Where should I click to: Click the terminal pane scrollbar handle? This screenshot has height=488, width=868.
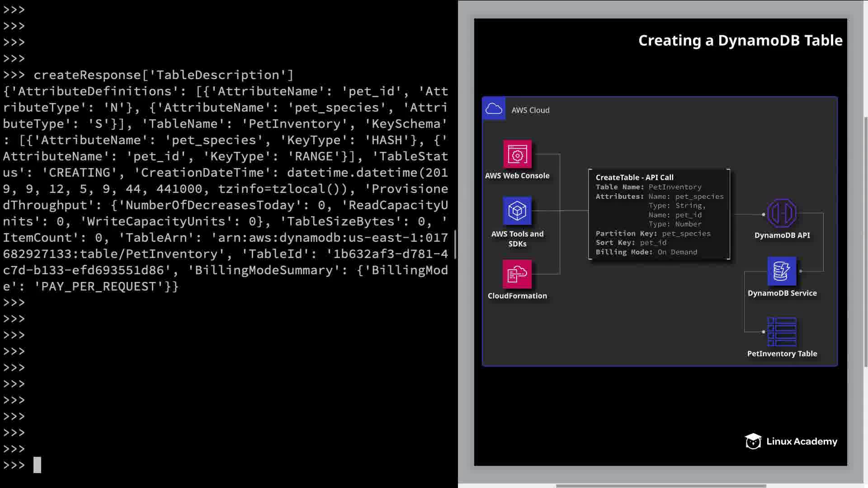tap(455, 244)
